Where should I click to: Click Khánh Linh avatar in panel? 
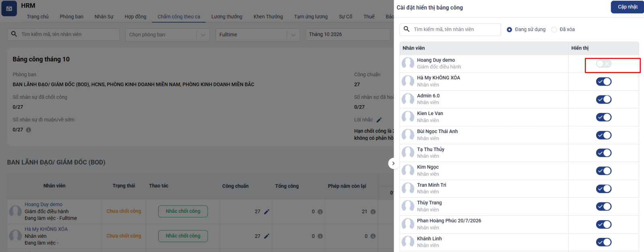click(x=408, y=242)
